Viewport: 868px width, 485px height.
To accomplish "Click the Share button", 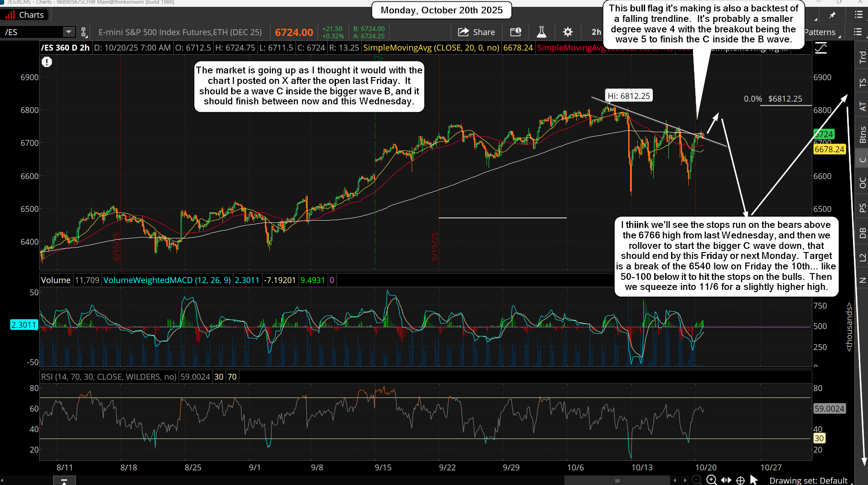I will tap(476, 32).
